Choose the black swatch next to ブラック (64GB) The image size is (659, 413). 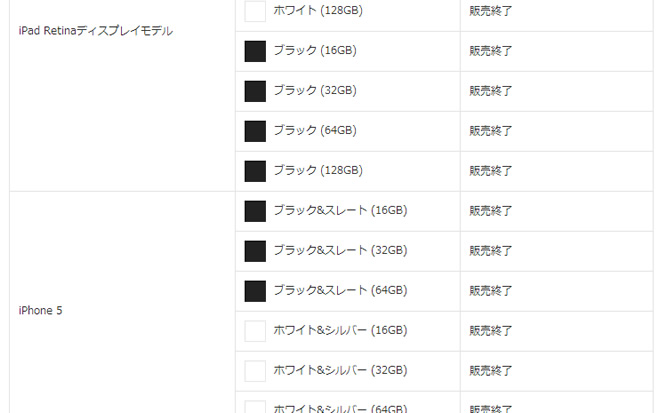coord(255,131)
